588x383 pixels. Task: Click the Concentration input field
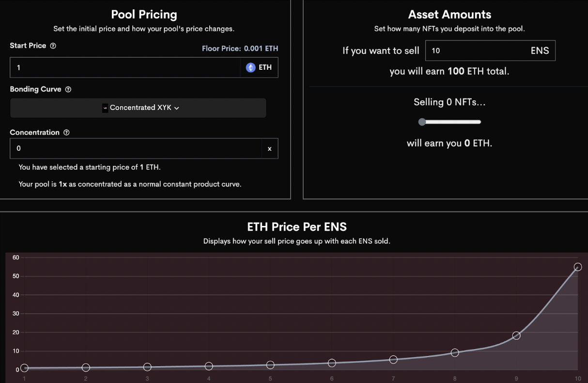point(136,149)
